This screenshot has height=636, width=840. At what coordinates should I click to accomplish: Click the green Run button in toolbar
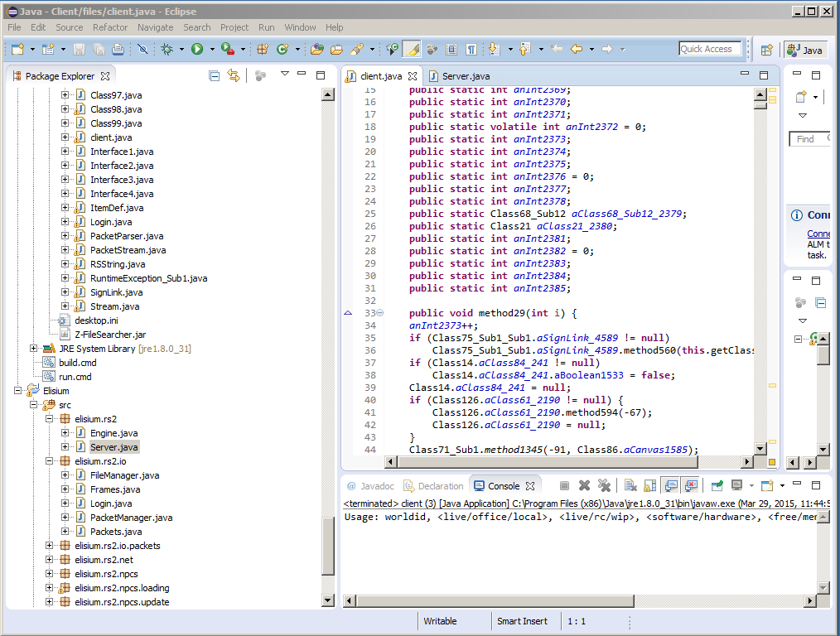pyautogui.click(x=197, y=50)
